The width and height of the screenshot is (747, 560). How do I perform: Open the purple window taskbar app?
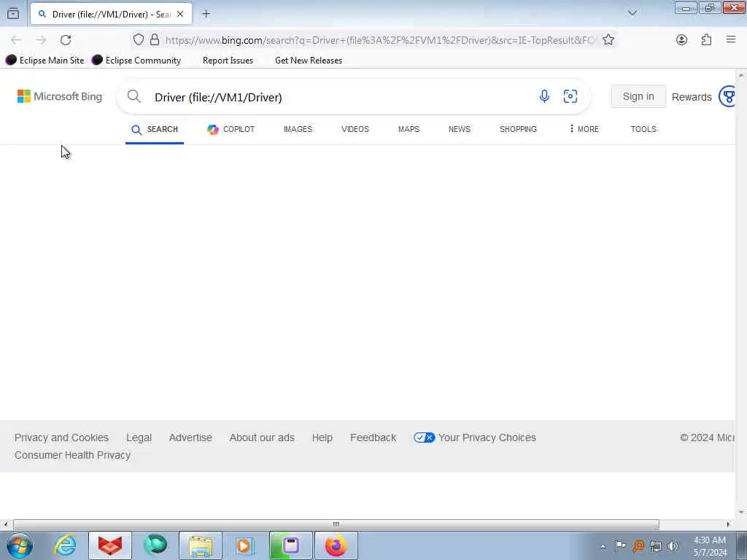pos(290,545)
